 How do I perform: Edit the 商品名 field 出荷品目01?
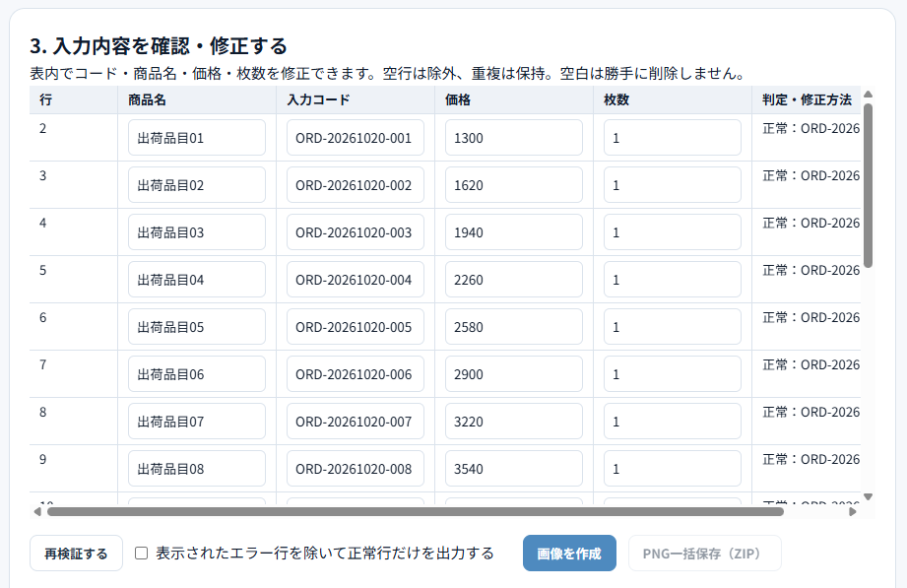coord(197,138)
